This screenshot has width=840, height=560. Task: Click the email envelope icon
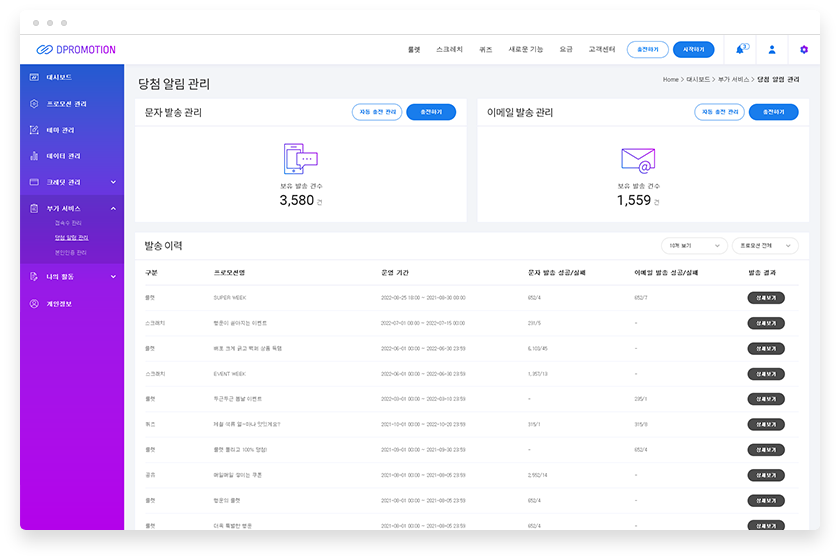[x=638, y=160]
